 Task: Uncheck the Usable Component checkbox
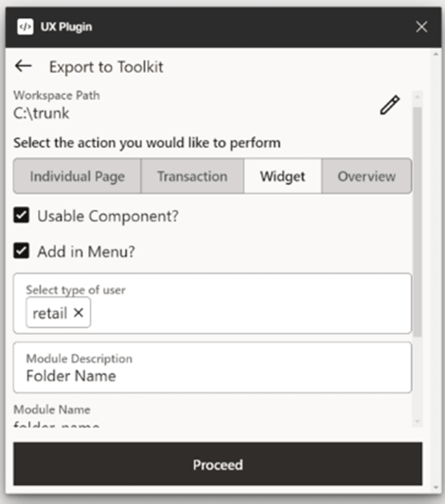click(22, 216)
